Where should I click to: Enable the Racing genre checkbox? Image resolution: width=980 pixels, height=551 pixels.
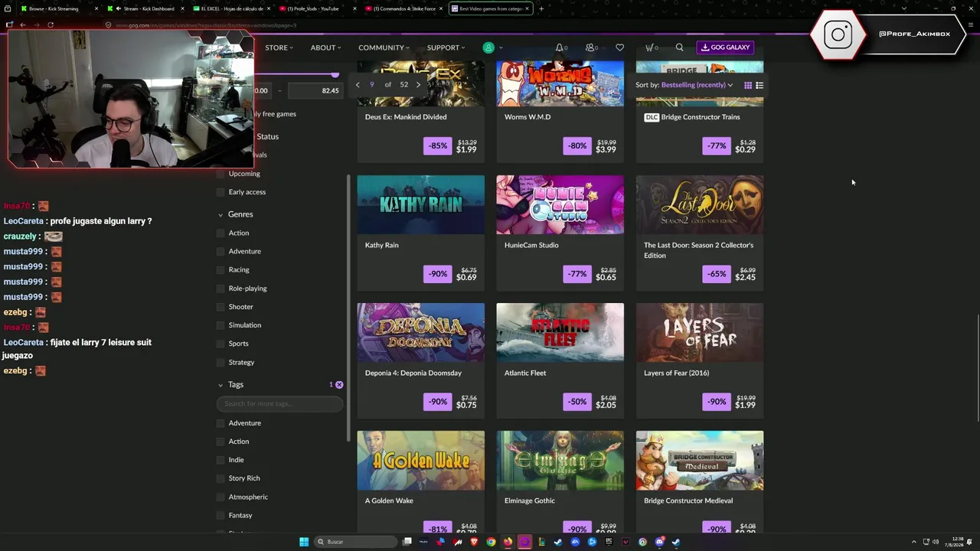point(220,269)
